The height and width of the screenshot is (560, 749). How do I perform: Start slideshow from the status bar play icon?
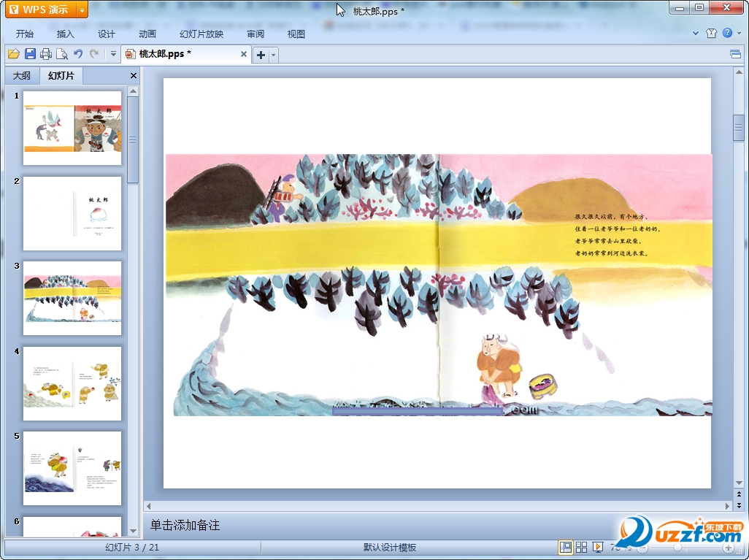tap(597, 547)
